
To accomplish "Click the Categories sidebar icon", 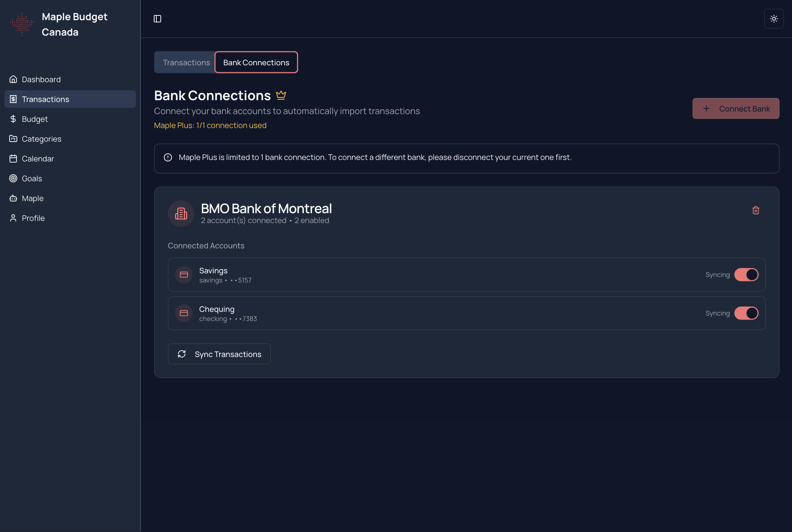I will click(13, 139).
